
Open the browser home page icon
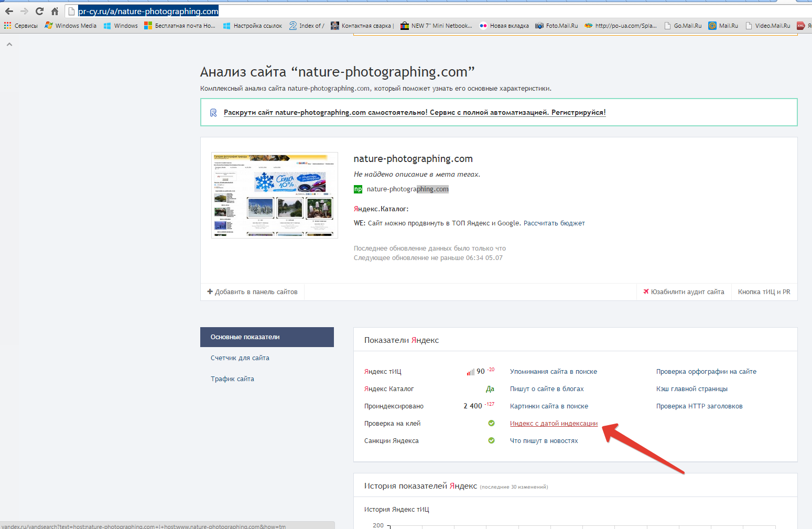pyautogui.click(x=55, y=11)
